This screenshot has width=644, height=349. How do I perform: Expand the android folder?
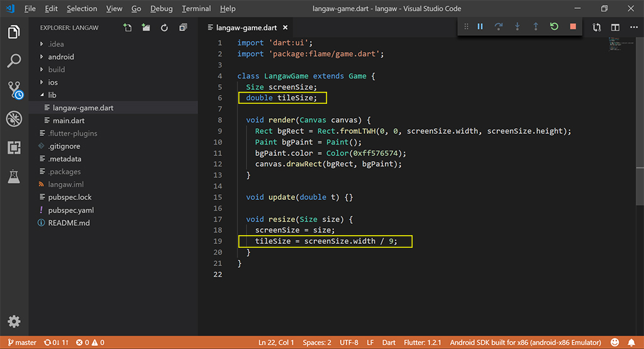[x=61, y=57]
